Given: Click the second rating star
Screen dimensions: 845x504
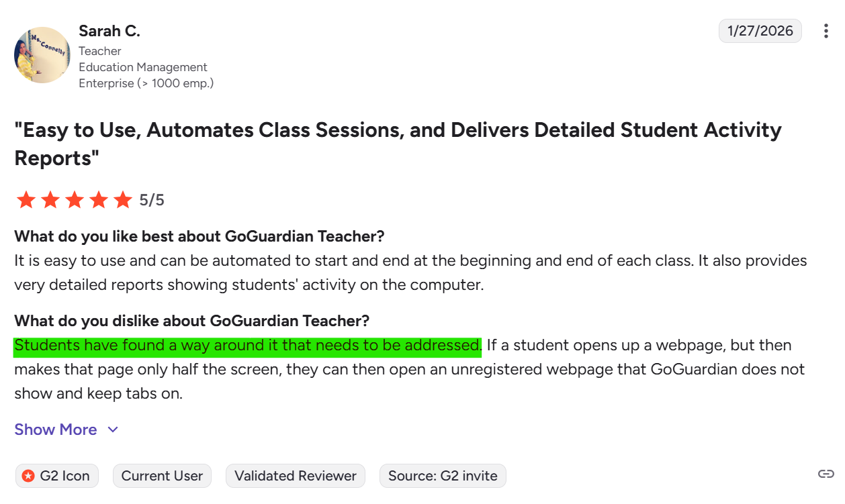Looking at the screenshot, I should [50, 200].
